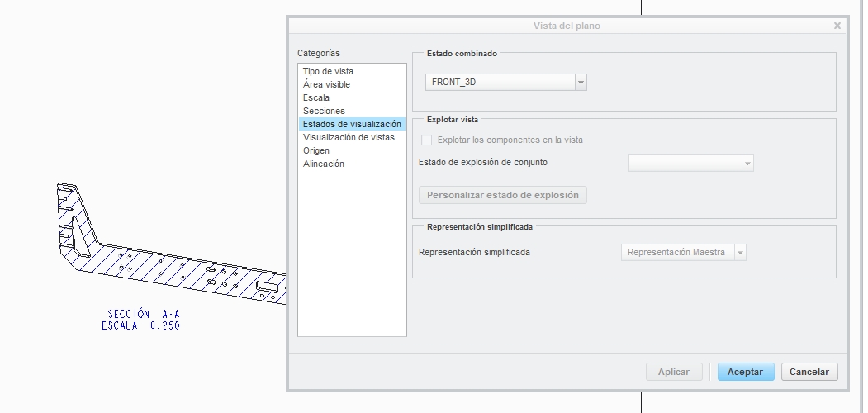Select the hatched section view drawing
868x413 pixels.
[x=172, y=244]
